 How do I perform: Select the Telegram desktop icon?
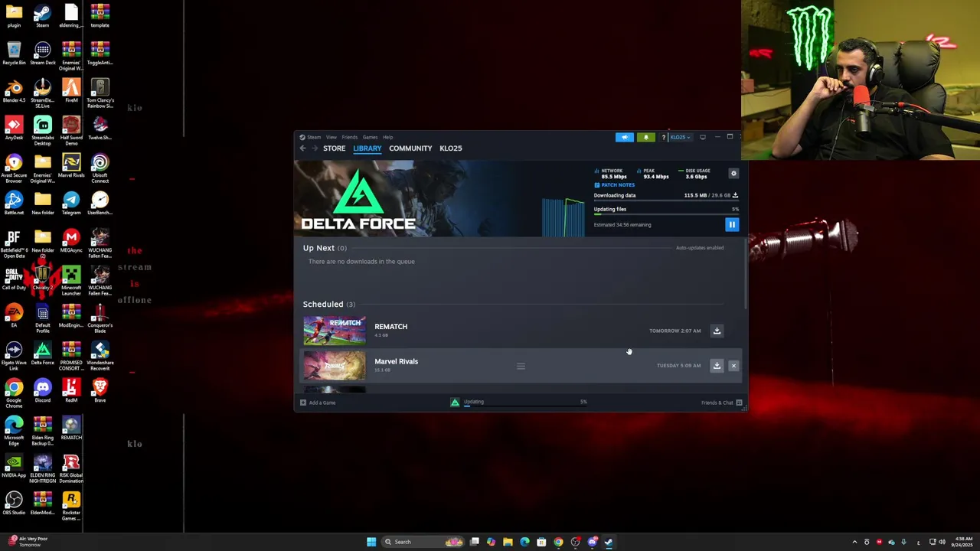coord(71,204)
